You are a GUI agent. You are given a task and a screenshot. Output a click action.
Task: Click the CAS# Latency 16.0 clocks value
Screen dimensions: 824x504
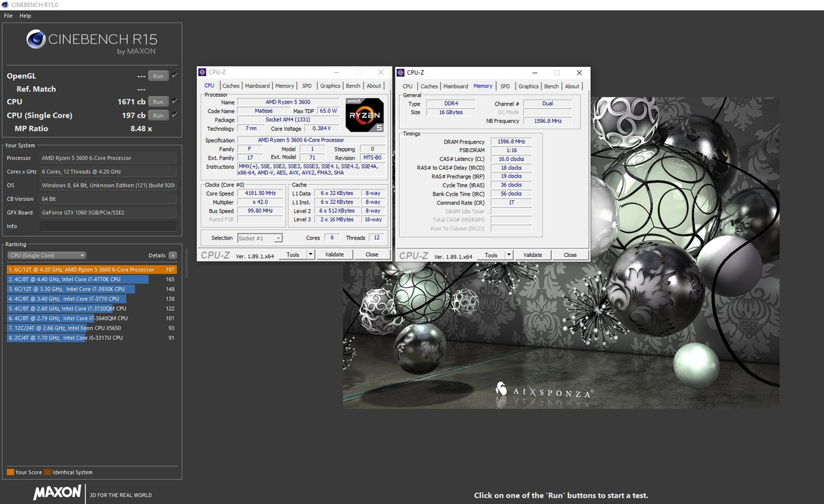tap(511, 159)
